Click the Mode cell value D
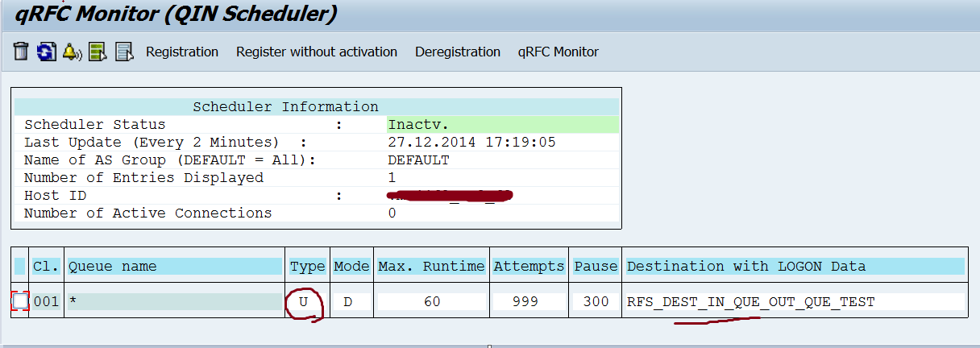 351,302
